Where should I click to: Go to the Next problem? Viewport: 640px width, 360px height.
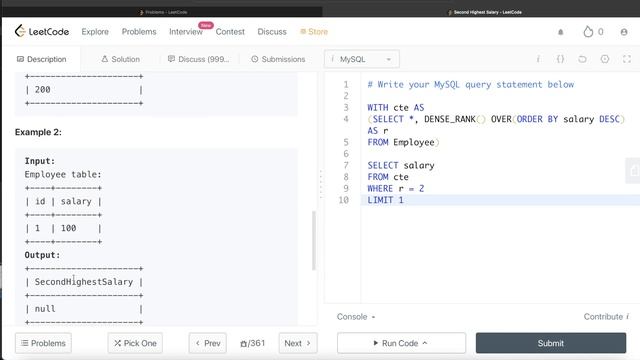[298, 343]
